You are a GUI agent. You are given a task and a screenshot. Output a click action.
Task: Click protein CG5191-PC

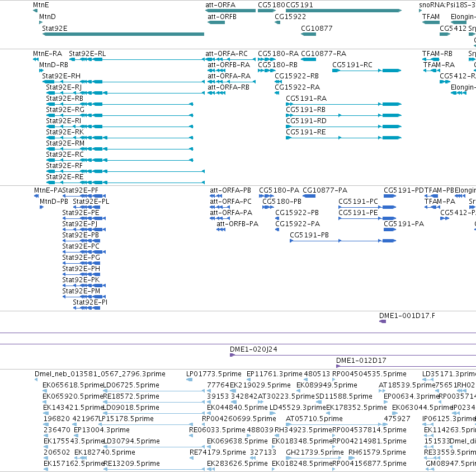pyautogui.click(x=367, y=207)
